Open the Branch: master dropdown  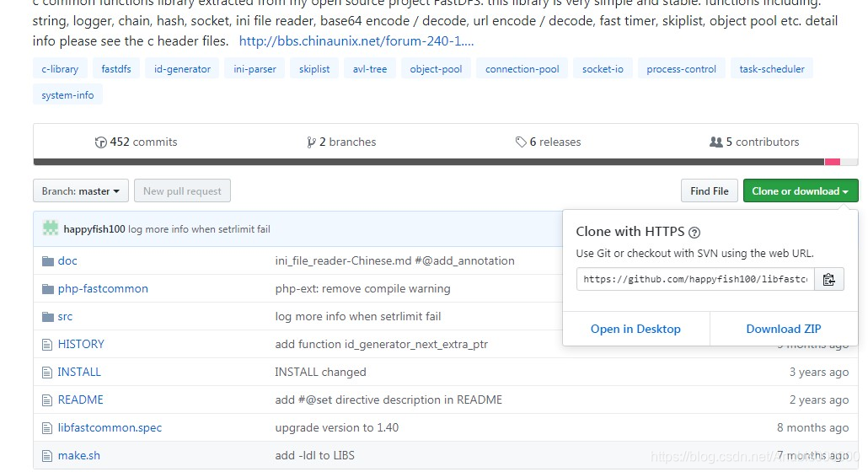pos(81,190)
